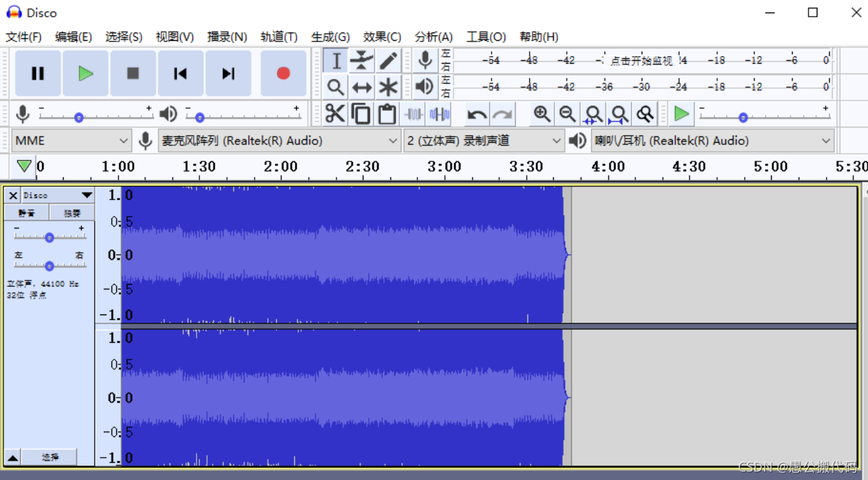Select the Multi-tool asterisk icon
868x480 pixels.
pos(388,87)
